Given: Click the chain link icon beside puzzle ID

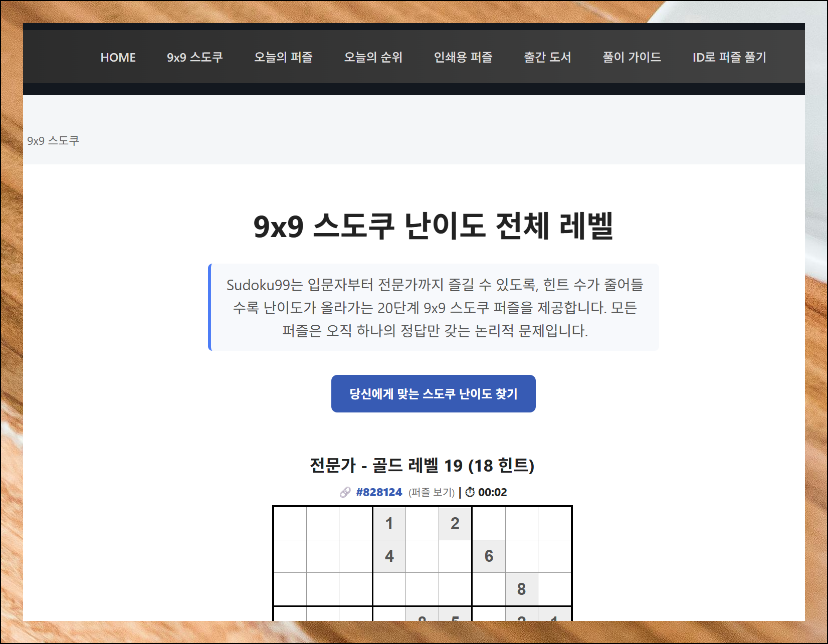Looking at the screenshot, I should point(345,492).
